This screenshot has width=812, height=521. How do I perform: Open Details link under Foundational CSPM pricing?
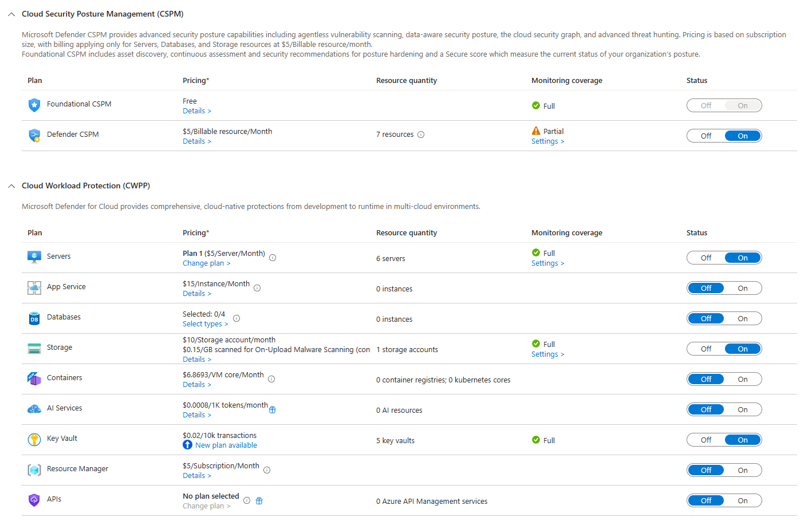point(196,111)
